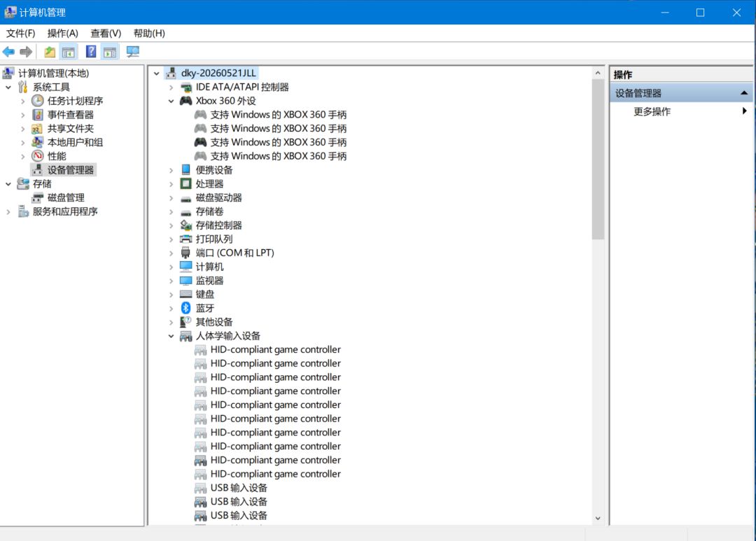Collapse 系统工具 in left tree
The image size is (756, 541).
click(8, 87)
